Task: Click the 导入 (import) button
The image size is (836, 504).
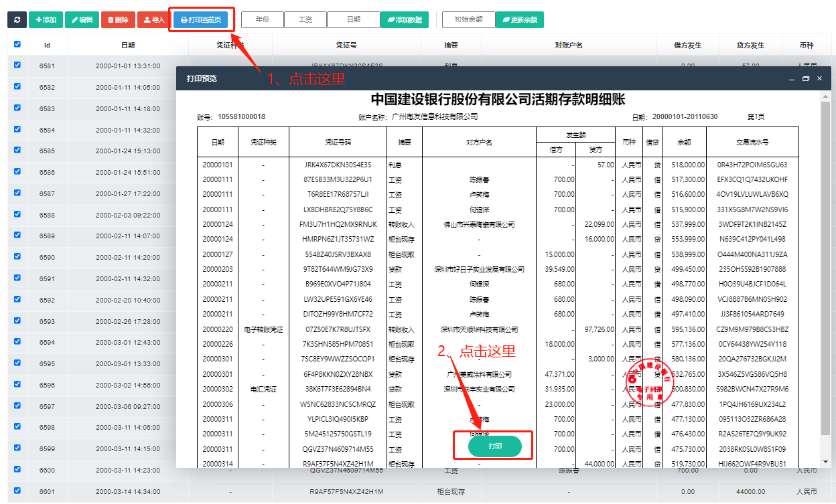Action: [154, 20]
